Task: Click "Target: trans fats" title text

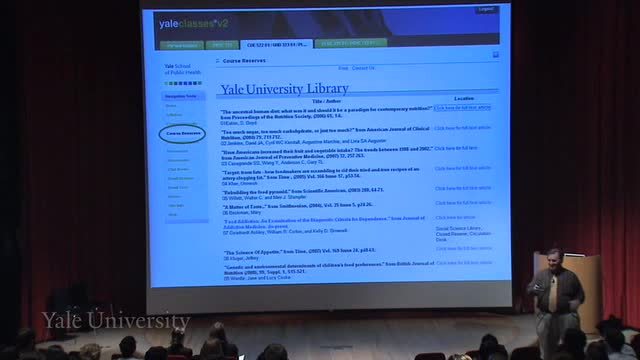Action: point(321,173)
